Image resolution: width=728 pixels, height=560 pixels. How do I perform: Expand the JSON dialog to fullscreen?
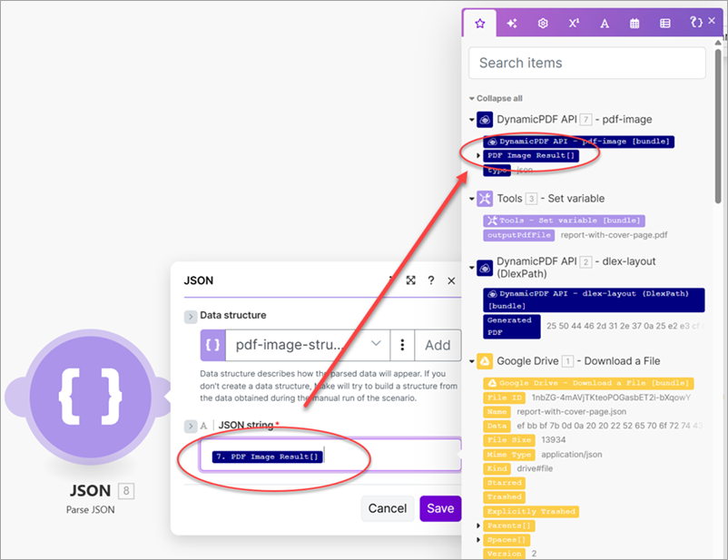(411, 281)
